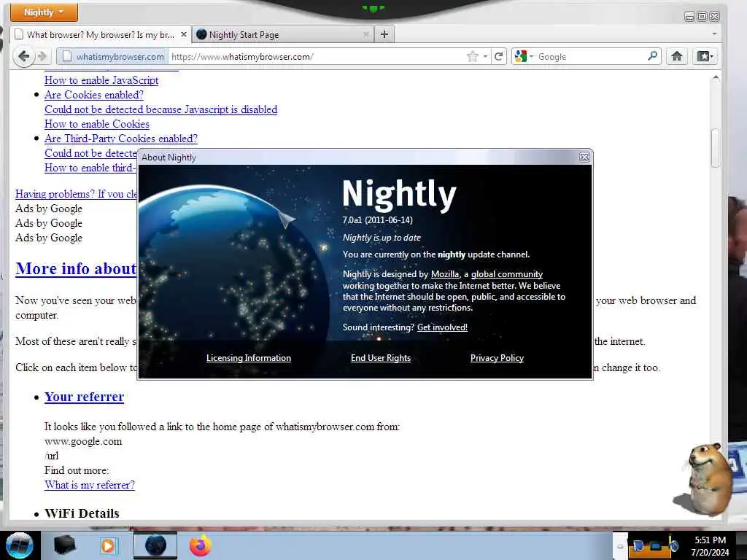Viewport: 747px width, 560px height.
Task: Open Javascript is disabled detection link
Action: coord(160,109)
